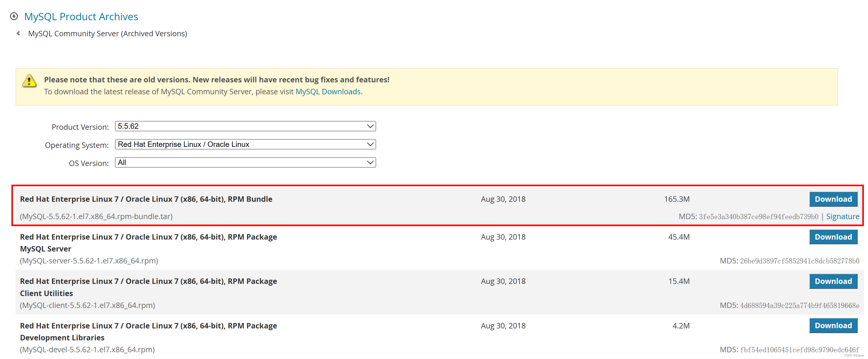
Task: Click the yellow warning triangle icon
Action: [x=29, y=81]
